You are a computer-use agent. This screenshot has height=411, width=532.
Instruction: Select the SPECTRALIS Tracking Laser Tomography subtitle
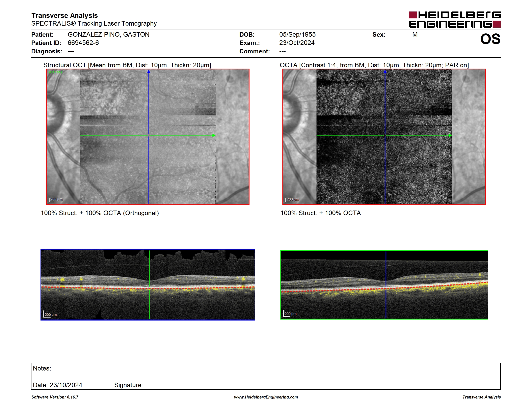tap(94, 23)
